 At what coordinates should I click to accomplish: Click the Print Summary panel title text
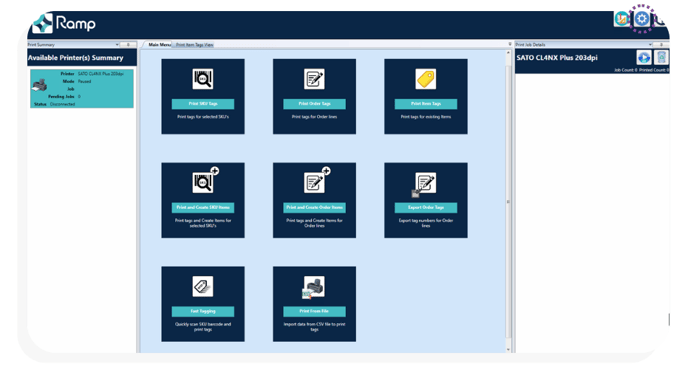pyautogui.click(x=41, y=44)
